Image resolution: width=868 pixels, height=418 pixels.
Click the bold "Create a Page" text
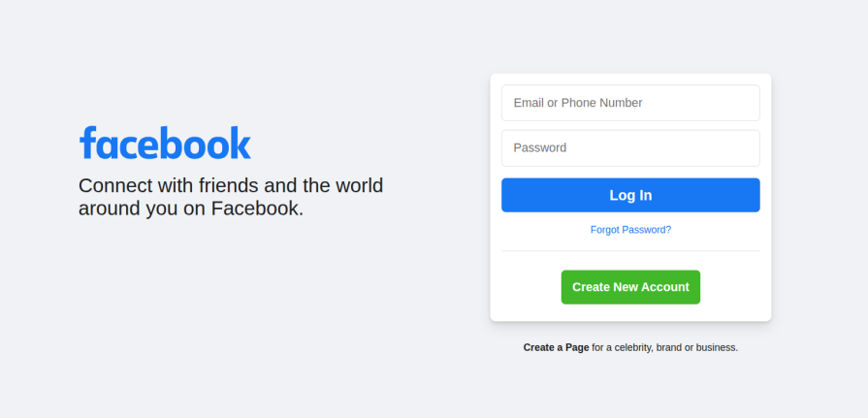click(x=556, y=347)
